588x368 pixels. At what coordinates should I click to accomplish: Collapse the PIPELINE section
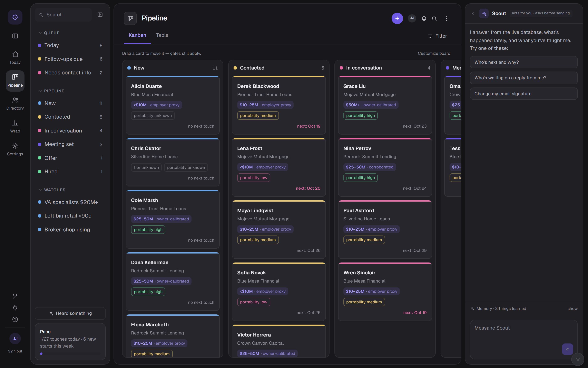51,91
